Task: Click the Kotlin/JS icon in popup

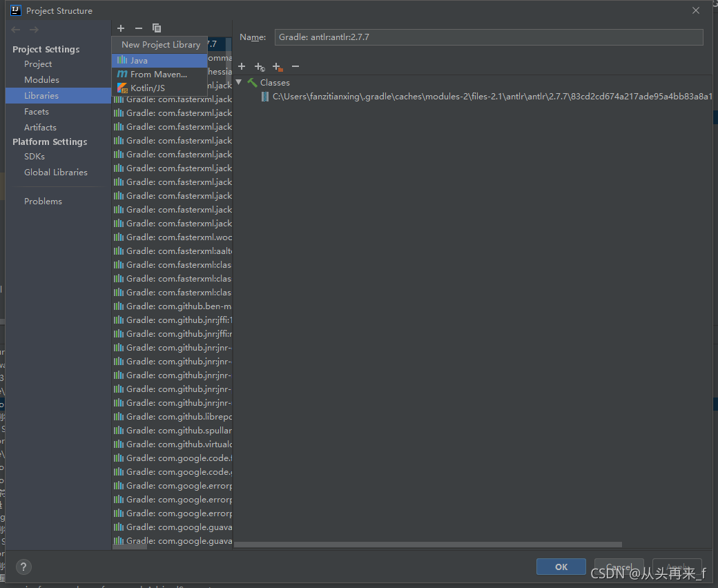Action: coord(122,88)
